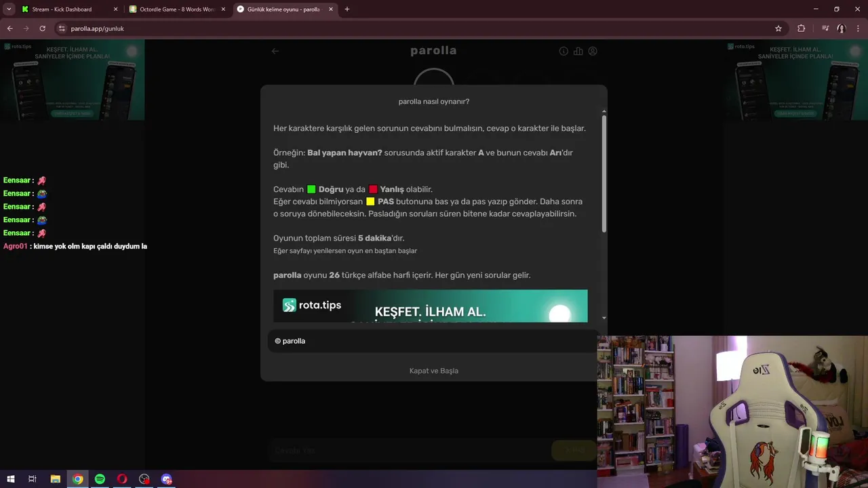The image size is (868, 488).
Task: Open a new browser tab
Action: 347,9
